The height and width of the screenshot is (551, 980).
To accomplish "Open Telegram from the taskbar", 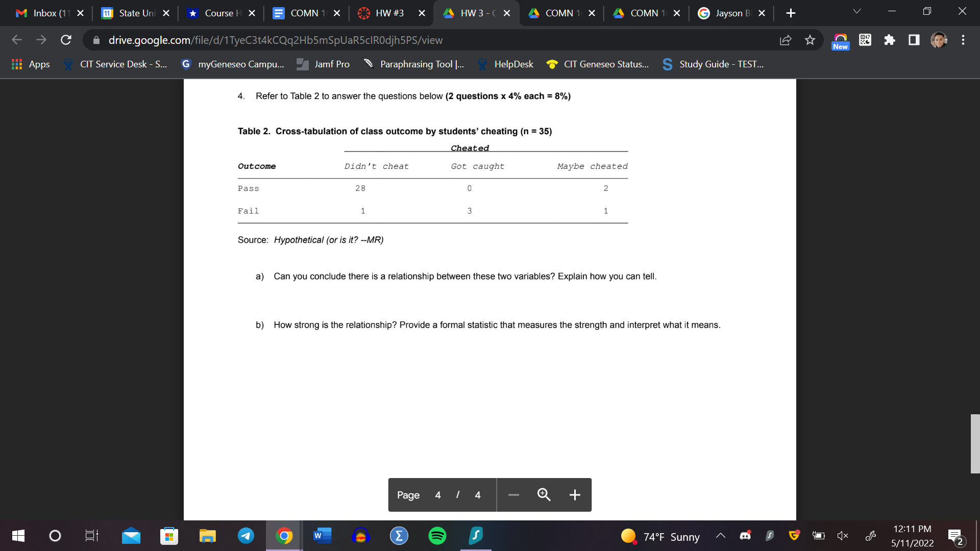I will [246, 536].
